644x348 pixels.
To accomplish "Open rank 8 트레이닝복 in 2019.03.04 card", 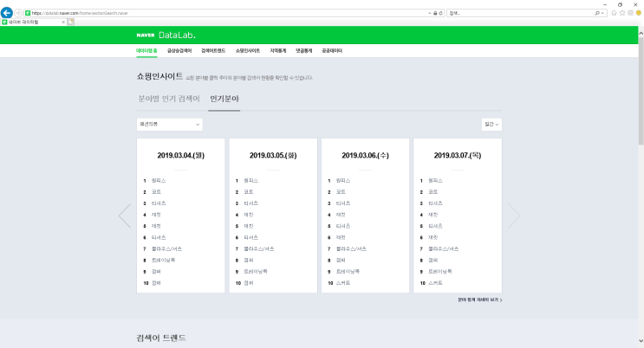I will (x=164, y=261).
